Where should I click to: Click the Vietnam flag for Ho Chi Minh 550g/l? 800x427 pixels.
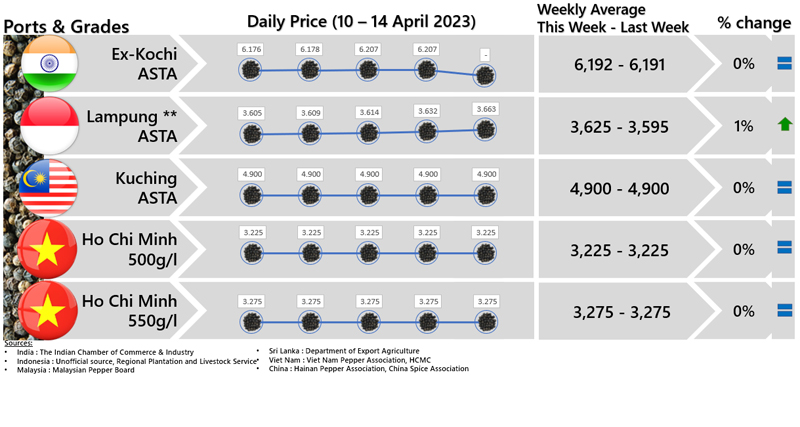(48, 311)
